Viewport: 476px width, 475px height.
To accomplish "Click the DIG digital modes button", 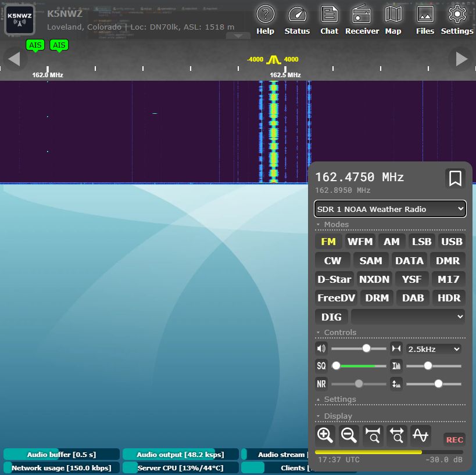I will tap(331, 316).
